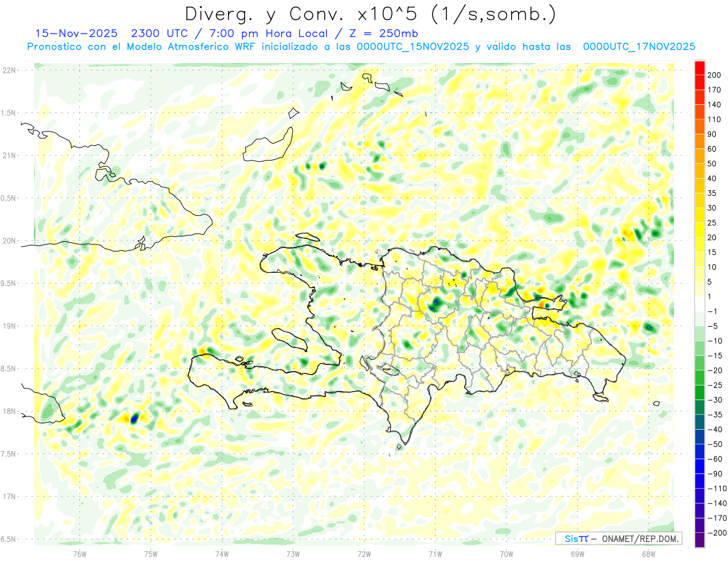Viewport: 728px width, 562px height.
Task: Click the bottom purple swatch of the color bar
Action: [699, 540]
